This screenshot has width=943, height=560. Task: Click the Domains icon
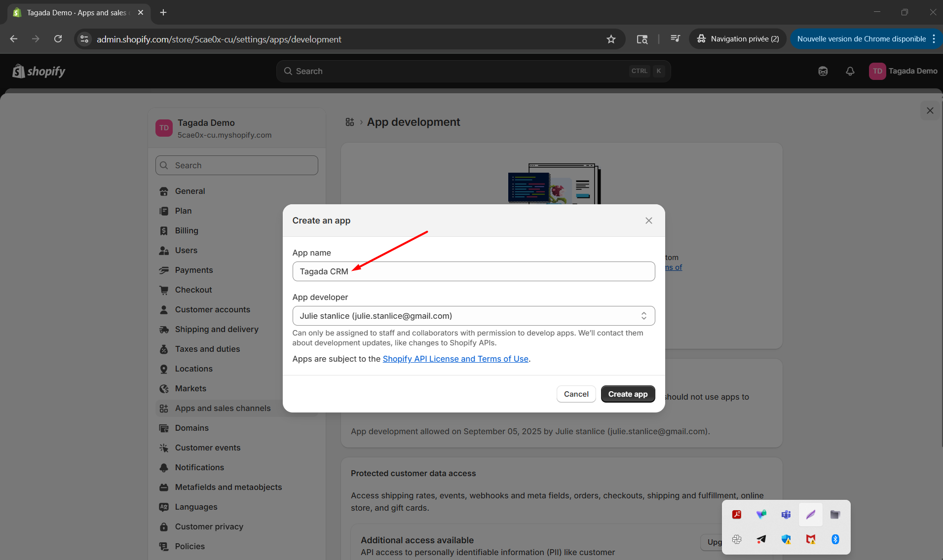[x=164, y=428]
